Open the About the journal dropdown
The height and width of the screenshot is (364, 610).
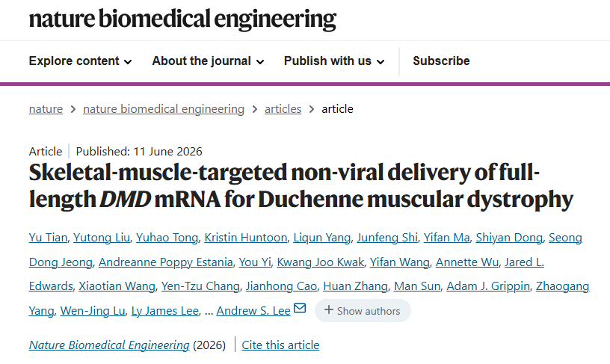pos(208,61)
